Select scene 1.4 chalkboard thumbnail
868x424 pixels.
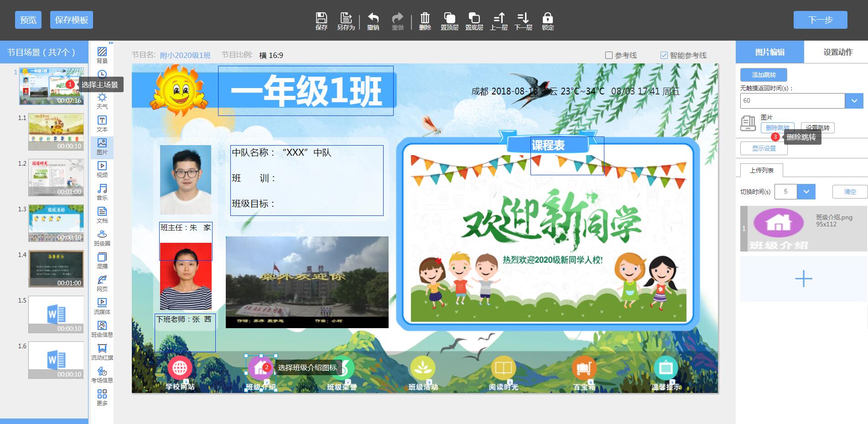pos(56,268)
